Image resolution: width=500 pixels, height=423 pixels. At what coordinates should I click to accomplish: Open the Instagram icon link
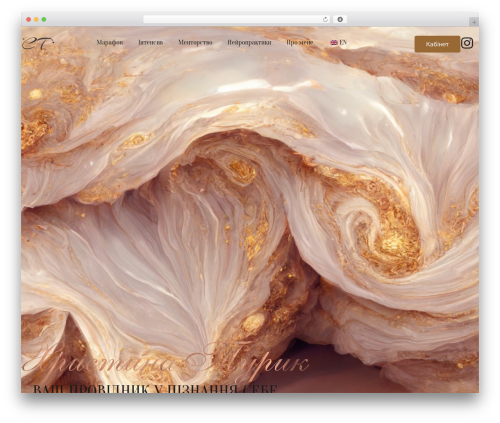(x=467, y=43)
